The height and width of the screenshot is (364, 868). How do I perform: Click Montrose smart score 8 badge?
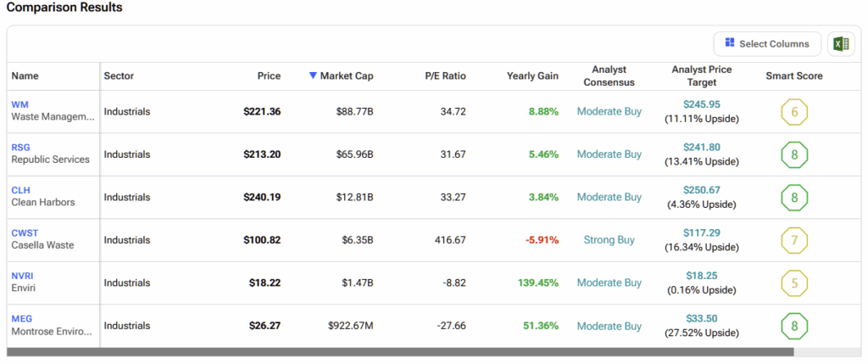pyautogui.click(x=794, y=326)
